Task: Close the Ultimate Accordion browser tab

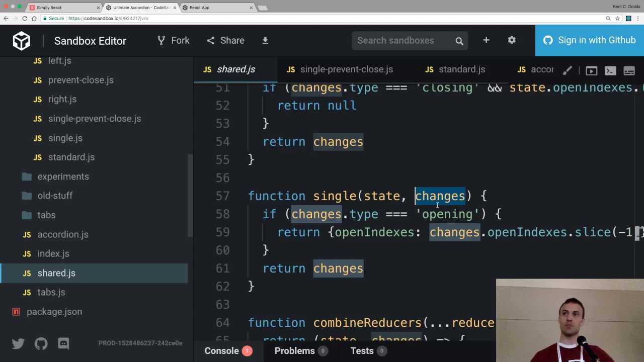Action: tap(175, 8)
